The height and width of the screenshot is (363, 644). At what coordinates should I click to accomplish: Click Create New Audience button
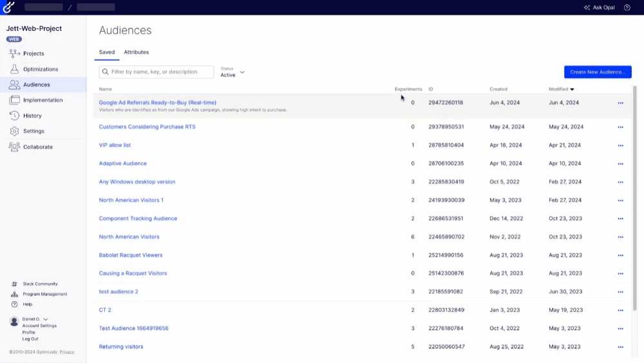(x=598, y=72)
